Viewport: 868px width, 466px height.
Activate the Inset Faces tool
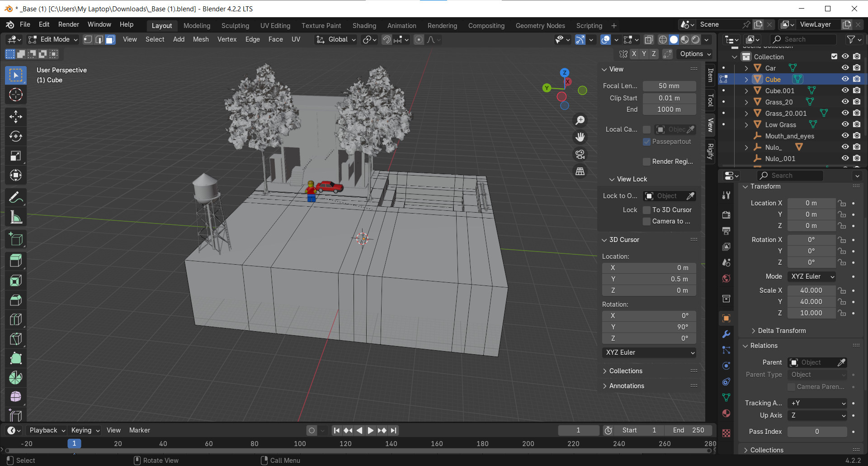tap(16, 281)
